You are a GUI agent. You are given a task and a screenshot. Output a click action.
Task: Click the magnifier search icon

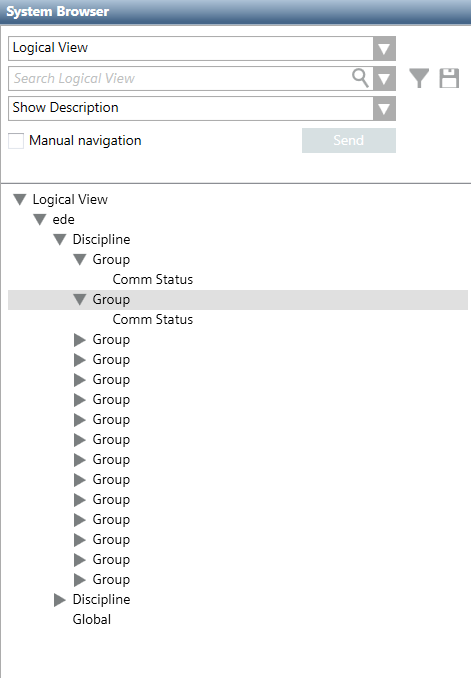pyautogui.click(x=360, y=78)
